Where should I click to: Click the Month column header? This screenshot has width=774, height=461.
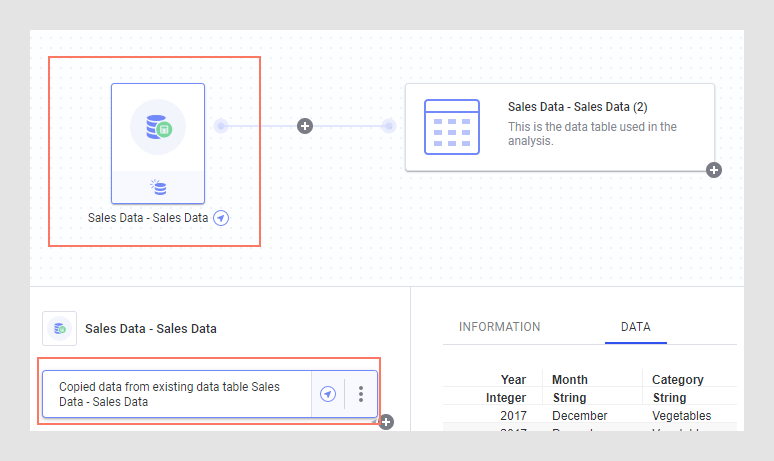tap(570, 380)
